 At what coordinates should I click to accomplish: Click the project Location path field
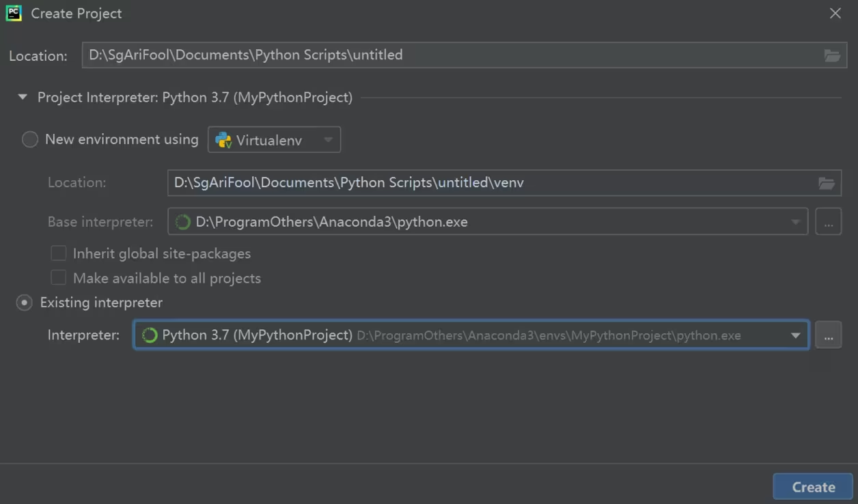(x=465, y=55)
